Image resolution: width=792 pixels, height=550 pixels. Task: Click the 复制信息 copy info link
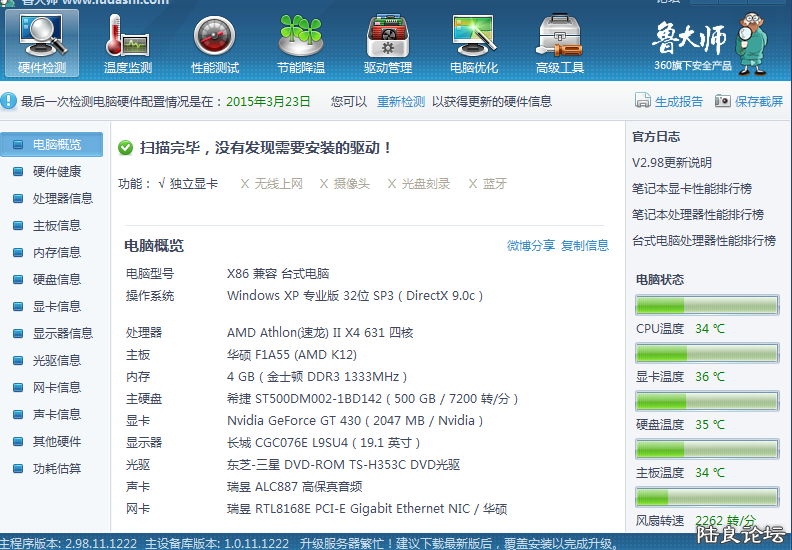[585, 245]
